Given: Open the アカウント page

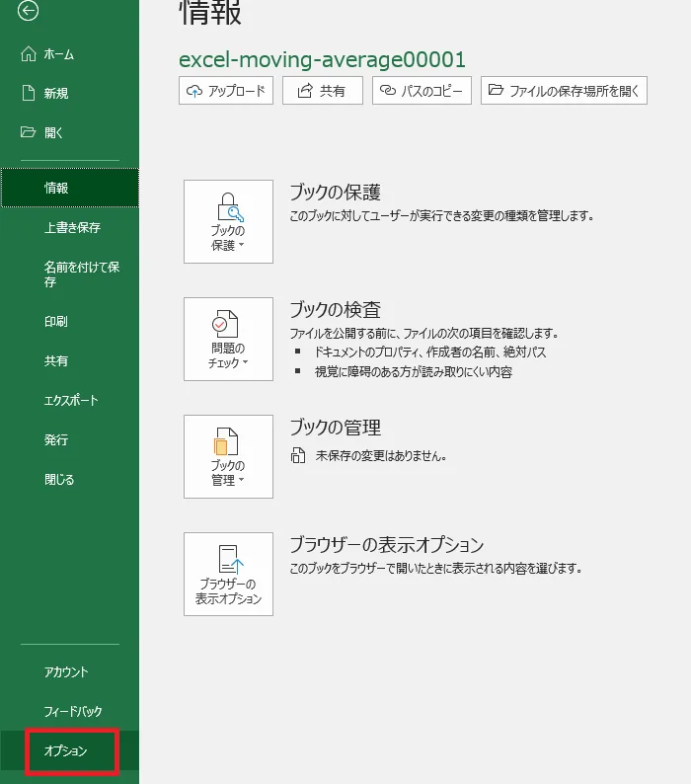Looking at the screenshot, I should coord(66,672).
